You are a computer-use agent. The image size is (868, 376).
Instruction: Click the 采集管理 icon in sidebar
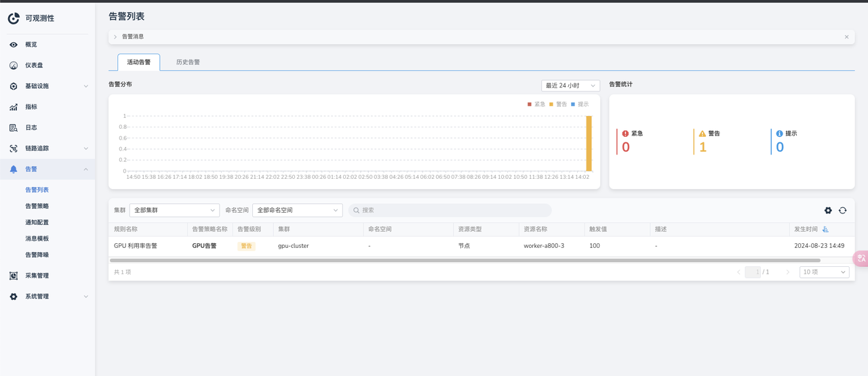tap(14, 276)
